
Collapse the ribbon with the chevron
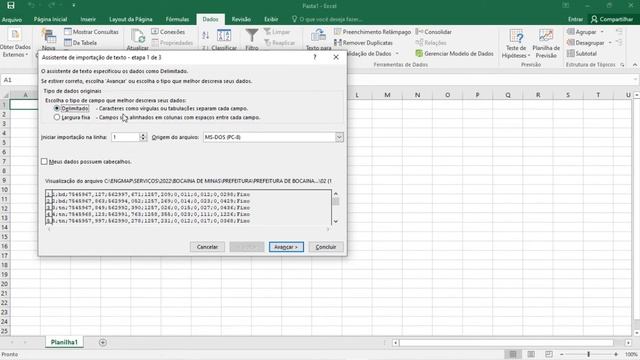635,65
